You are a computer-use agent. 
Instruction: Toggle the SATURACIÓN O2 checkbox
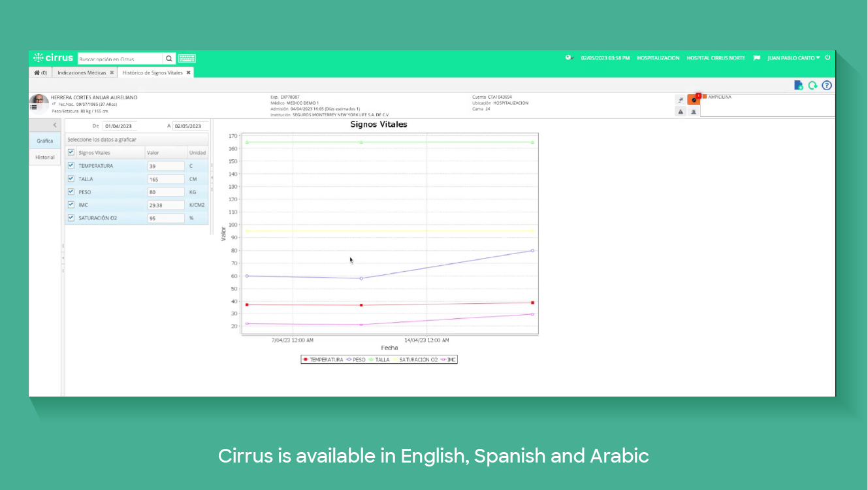tap(71, 218)
